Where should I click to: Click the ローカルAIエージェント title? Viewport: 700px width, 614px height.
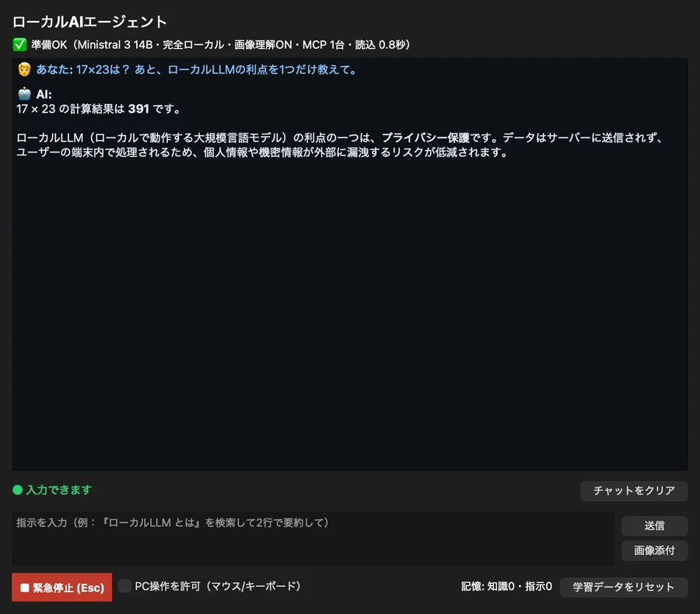pos(89,22)
